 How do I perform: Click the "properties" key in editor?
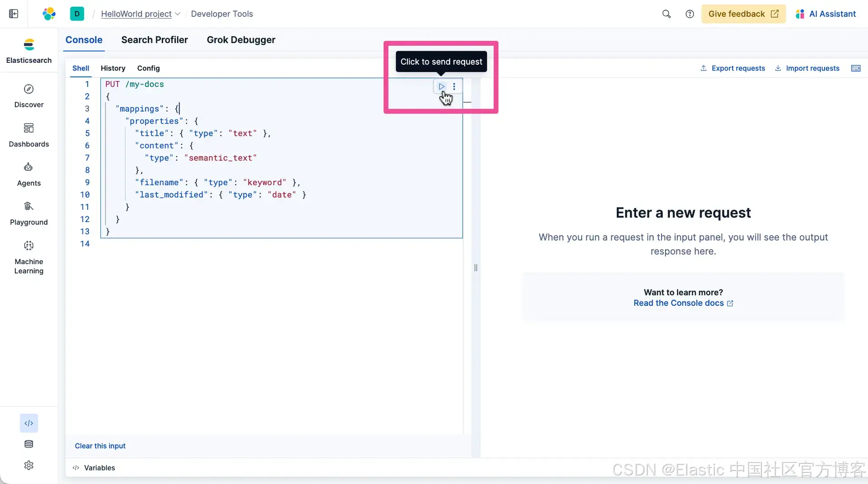click(x=154, y=121)
